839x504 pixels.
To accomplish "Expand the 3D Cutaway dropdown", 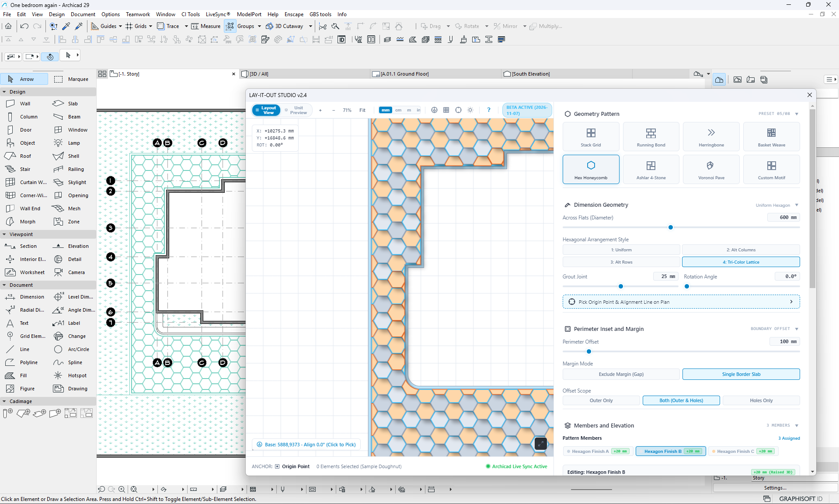I will click(310, 26).
